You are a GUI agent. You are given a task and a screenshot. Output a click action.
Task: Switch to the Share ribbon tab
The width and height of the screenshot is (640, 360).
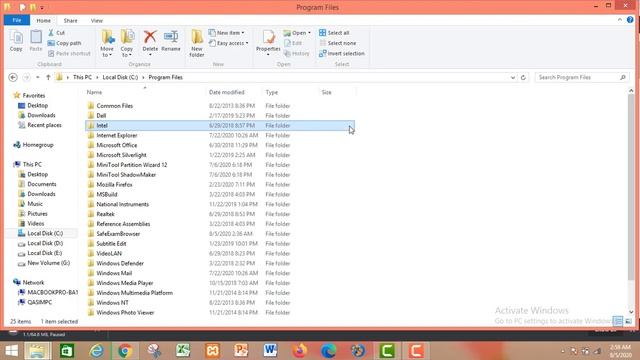coord(70,20)
